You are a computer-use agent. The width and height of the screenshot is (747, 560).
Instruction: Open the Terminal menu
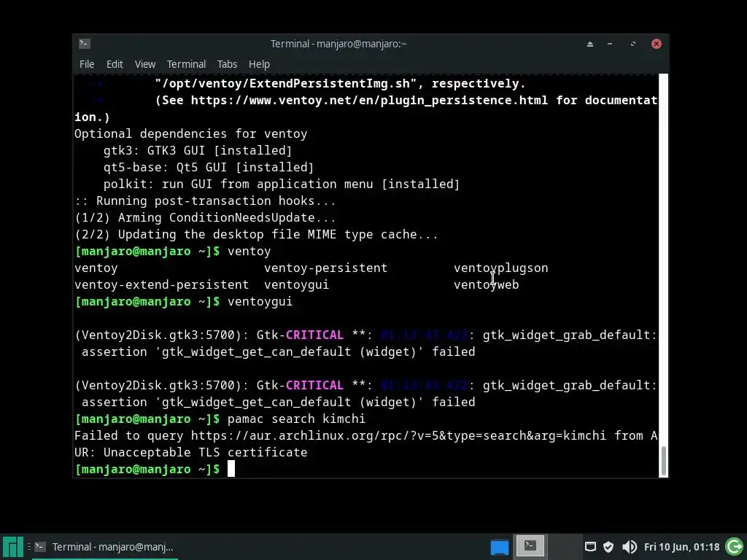click(186, 64)
